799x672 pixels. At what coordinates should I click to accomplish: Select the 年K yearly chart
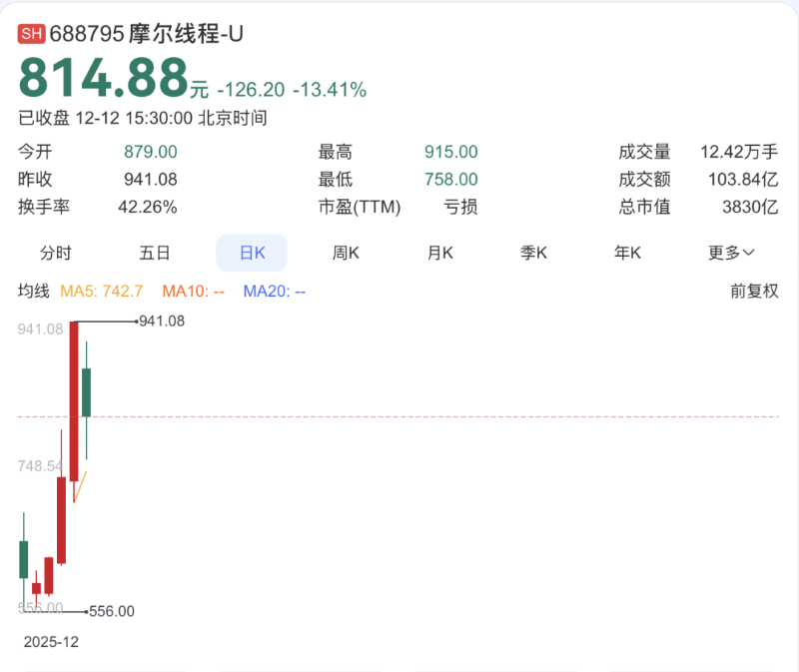click(x=627, y=253)
